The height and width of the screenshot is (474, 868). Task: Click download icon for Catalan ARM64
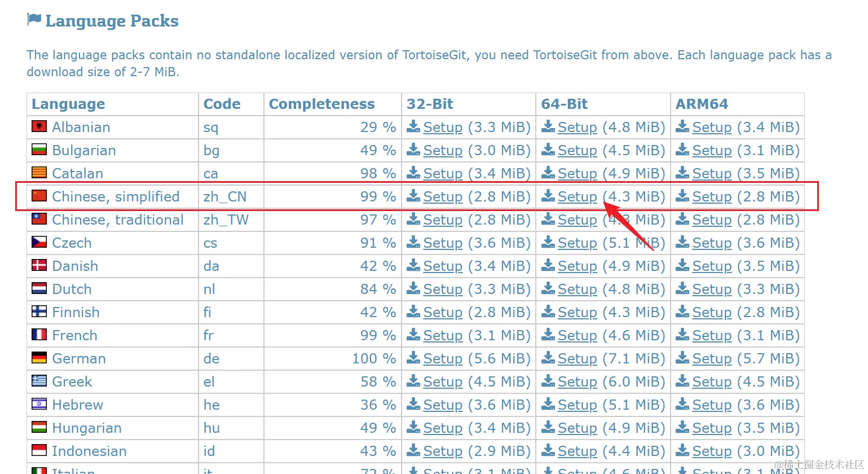(x=682, y=173)
